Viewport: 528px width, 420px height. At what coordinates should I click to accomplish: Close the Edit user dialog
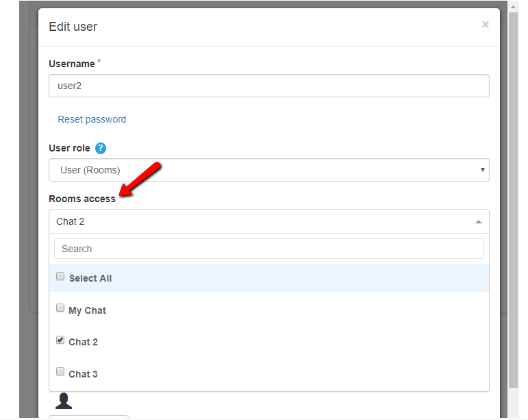tap(485, 25)
